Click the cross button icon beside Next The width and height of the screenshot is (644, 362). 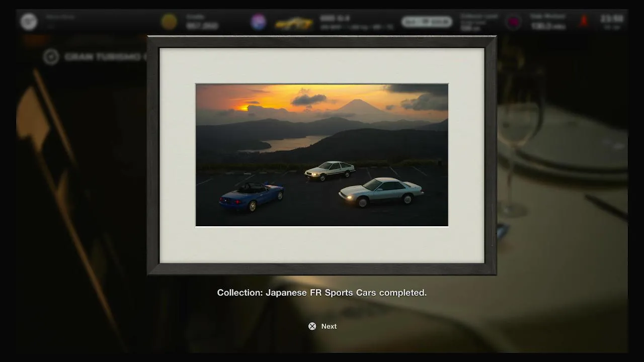coord(312,326)
